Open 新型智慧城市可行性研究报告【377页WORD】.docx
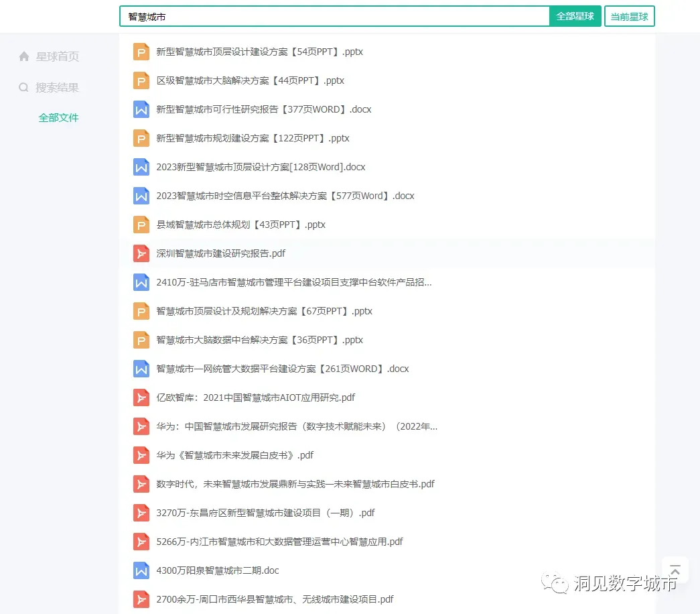The image size is (700, 614). pos(264,109)
